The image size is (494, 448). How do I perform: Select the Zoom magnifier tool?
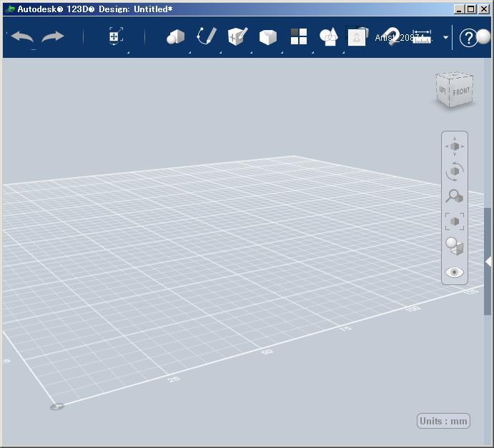click(454, 196)
